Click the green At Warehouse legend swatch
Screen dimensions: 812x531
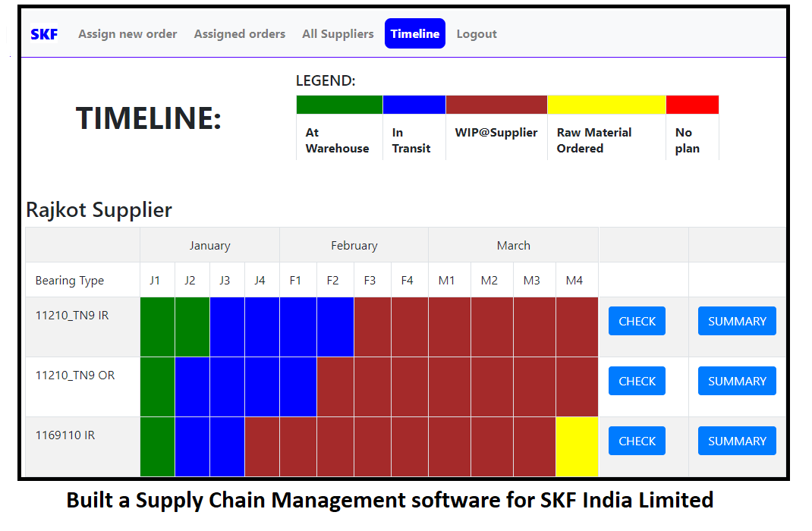click(x=339, y=105)
